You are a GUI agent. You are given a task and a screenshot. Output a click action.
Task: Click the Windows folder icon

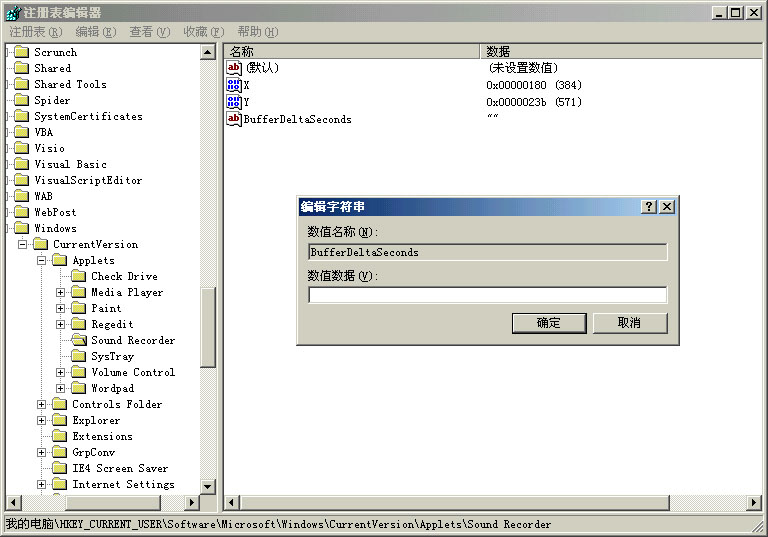22,228
